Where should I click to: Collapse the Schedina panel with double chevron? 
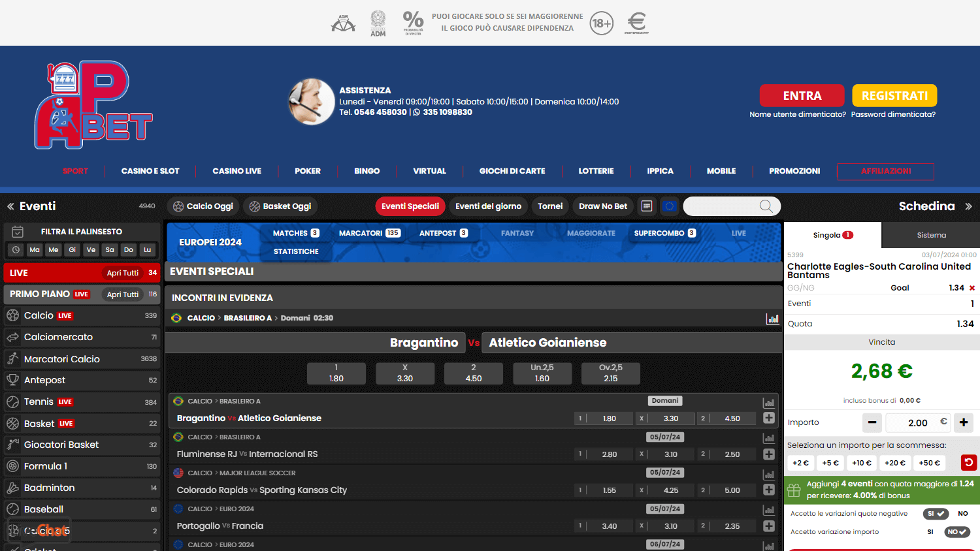(968, 206)
